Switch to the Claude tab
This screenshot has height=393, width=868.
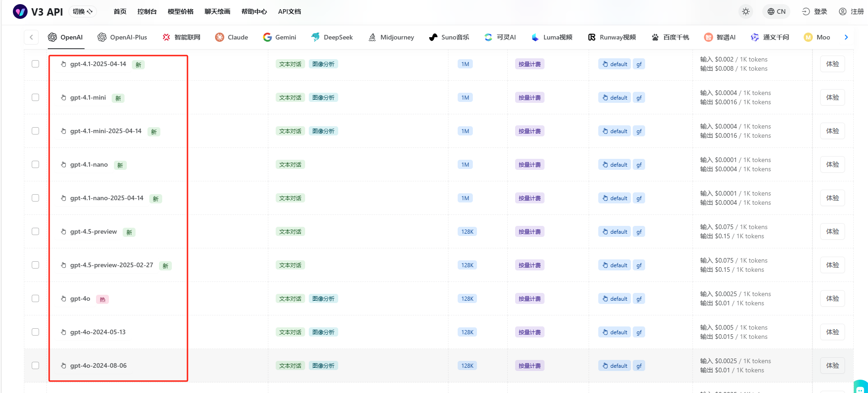point(232,37)
